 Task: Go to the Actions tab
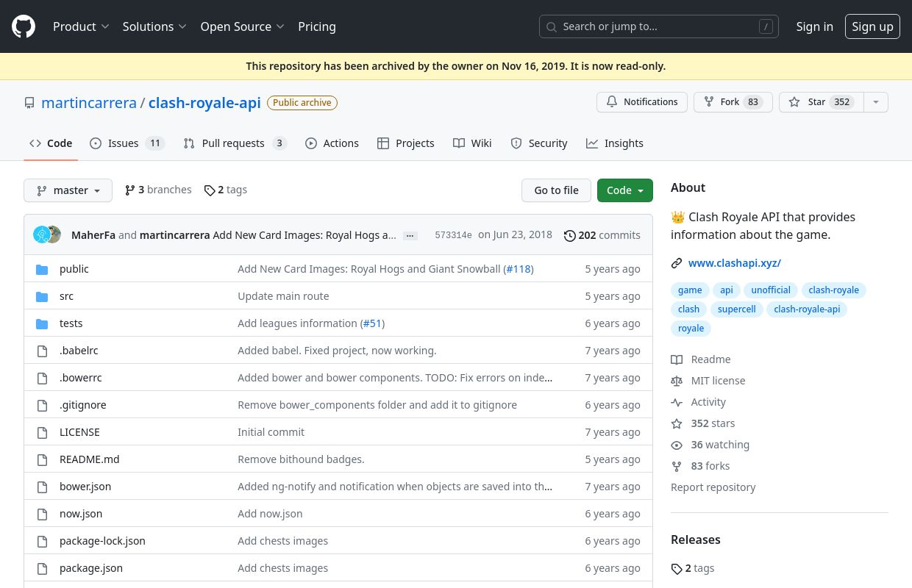332,143
